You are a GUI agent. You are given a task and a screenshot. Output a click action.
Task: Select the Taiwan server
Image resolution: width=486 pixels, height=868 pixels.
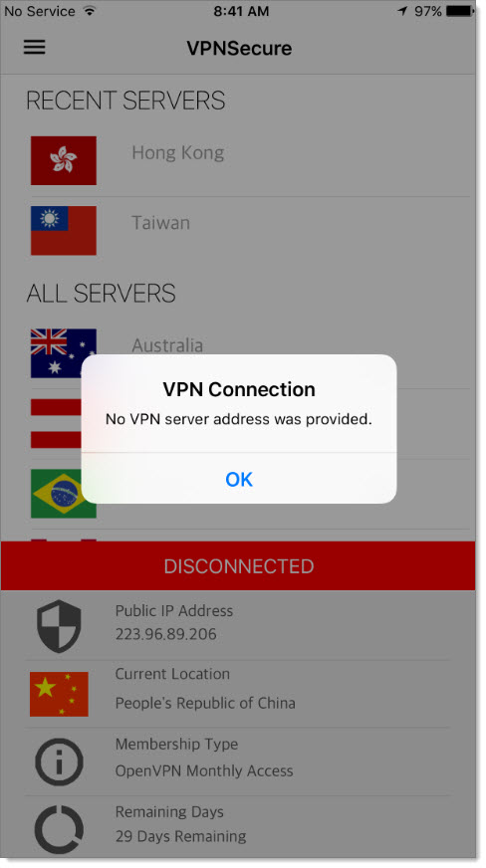point(250,231)
